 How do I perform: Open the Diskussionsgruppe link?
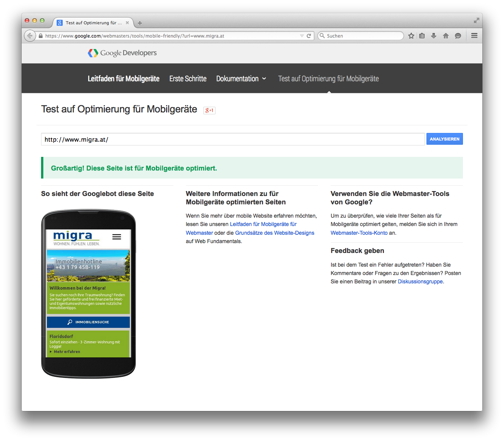pos(420,281)
